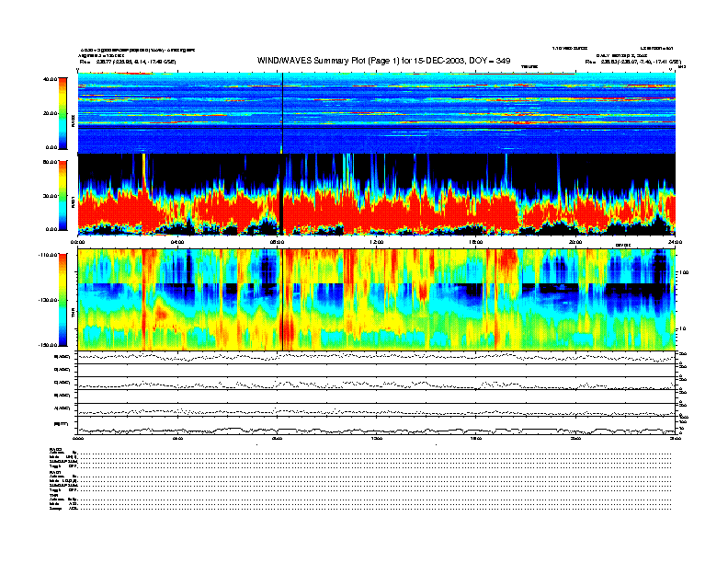Click the -110.00 label on the TNR color bar
Image resolution: width=728 pixels, height=563 pixels.
(x=49, y=255)
